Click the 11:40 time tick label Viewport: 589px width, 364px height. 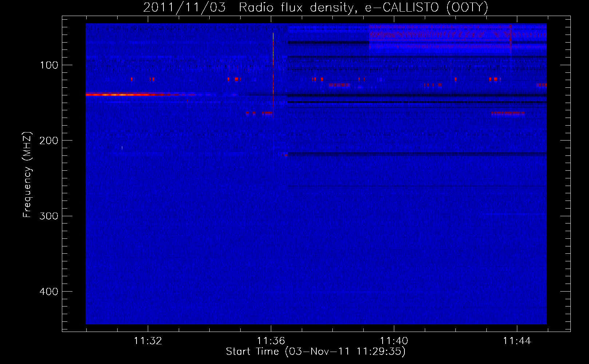click(x=394, y=341)
